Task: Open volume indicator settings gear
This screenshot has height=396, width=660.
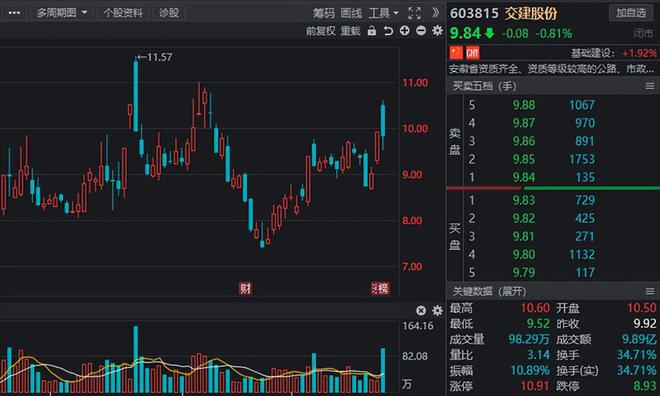Action: coord(437,311)
